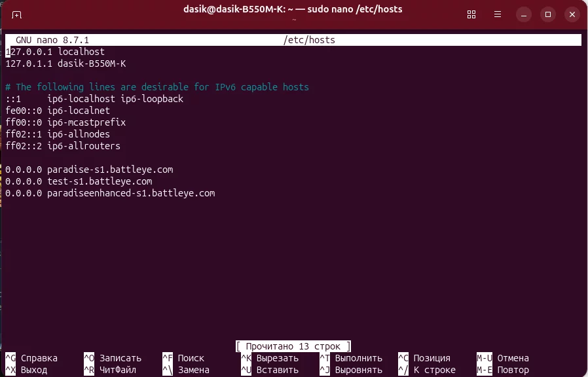Close the terminal window

coord(572,14)
